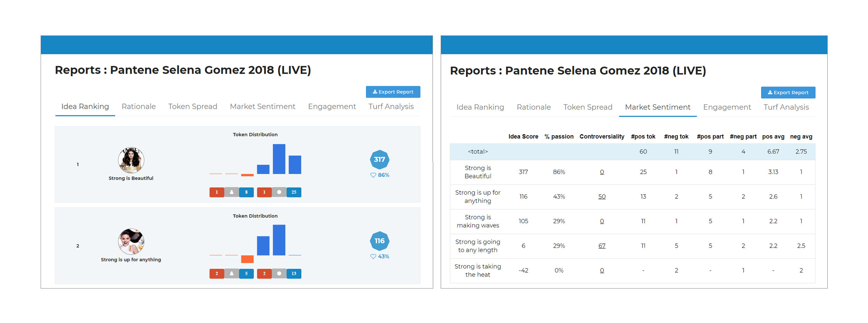
Task: Click the blue 13 positive tokens badge
Action: pyautogui.click(x=294, y=274)
